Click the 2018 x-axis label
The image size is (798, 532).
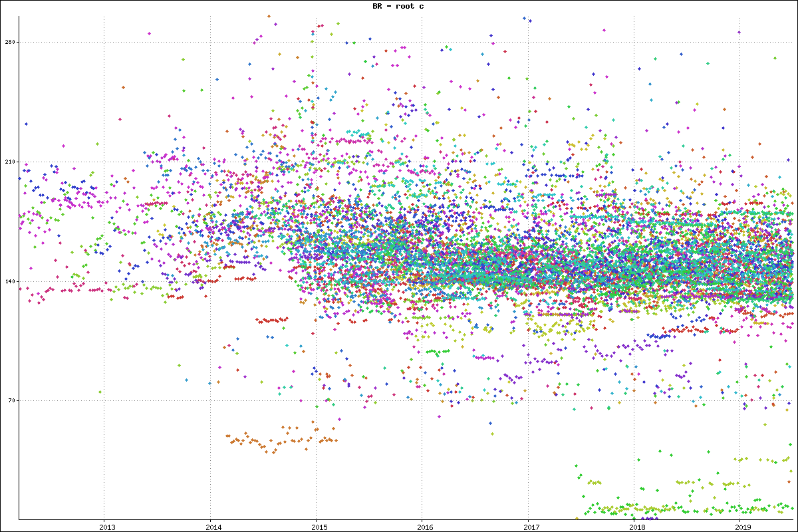[x=638, y=527]
